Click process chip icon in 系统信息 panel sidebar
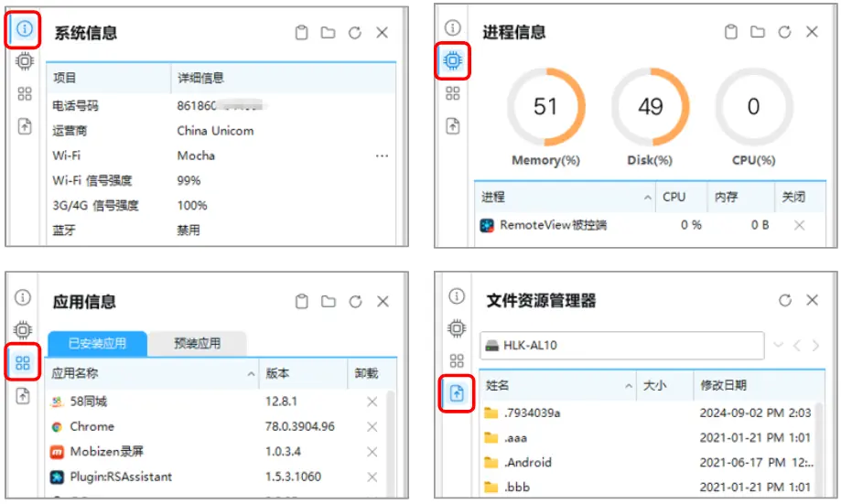Screen dimensions: 841x504 tap(25, 61)
